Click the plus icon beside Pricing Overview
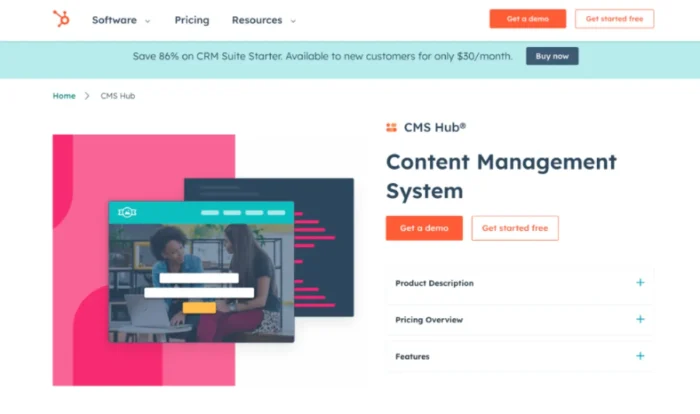 (x=640, y=319)
